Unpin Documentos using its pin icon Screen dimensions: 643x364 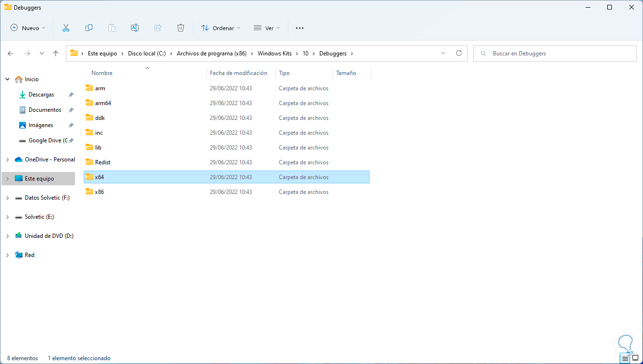[71, 110]
